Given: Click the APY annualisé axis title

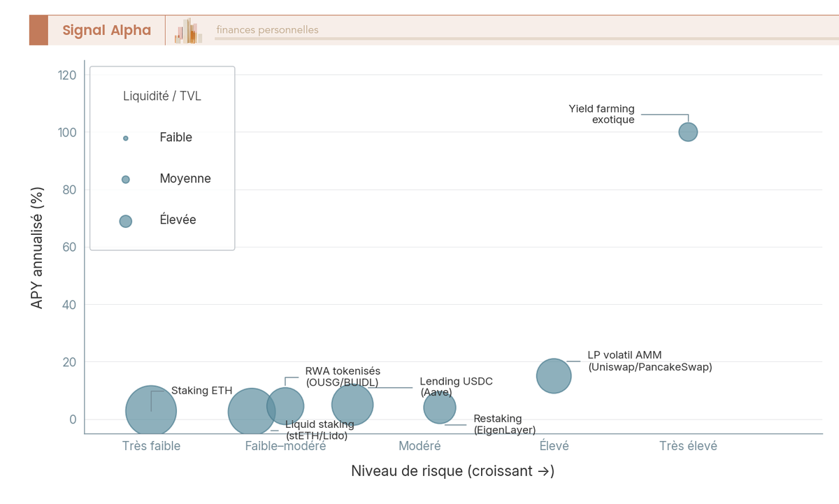Looking at the screenshot, I should pyautogui.click(x=38, y=247).
